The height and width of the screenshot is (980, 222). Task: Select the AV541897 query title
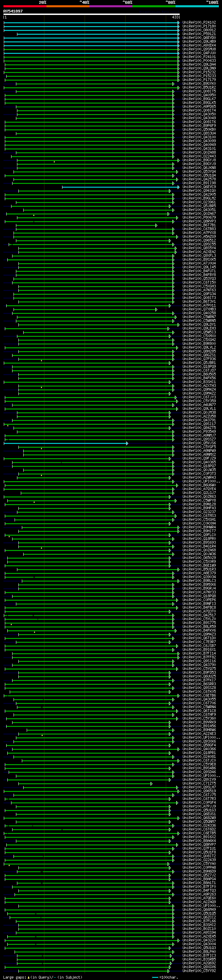13,11
